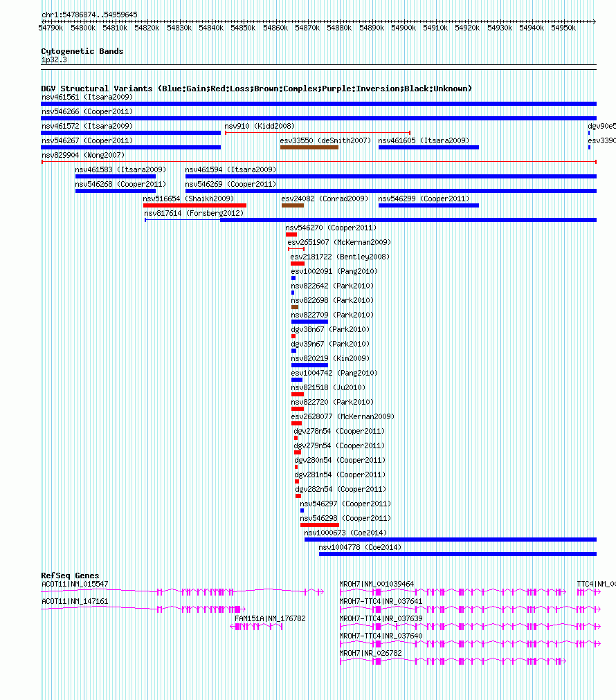Viewport: 616px width, 700px height.
Task: Click the dgv38n67 (Park2010) label
Action: click(x=330, y=329)
